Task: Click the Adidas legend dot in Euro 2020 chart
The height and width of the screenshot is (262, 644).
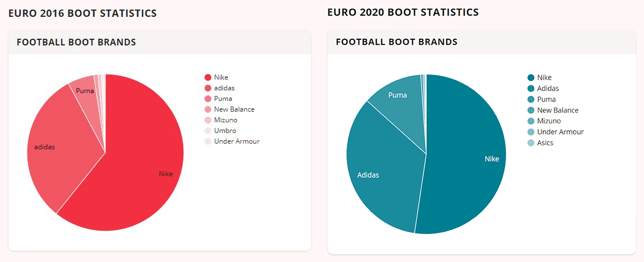Action: [x=531, y=89]
